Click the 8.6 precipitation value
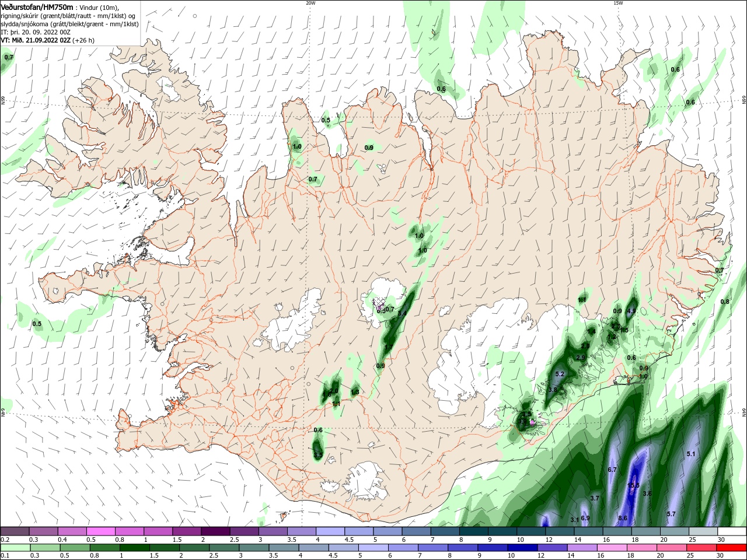 pos(623,518)
